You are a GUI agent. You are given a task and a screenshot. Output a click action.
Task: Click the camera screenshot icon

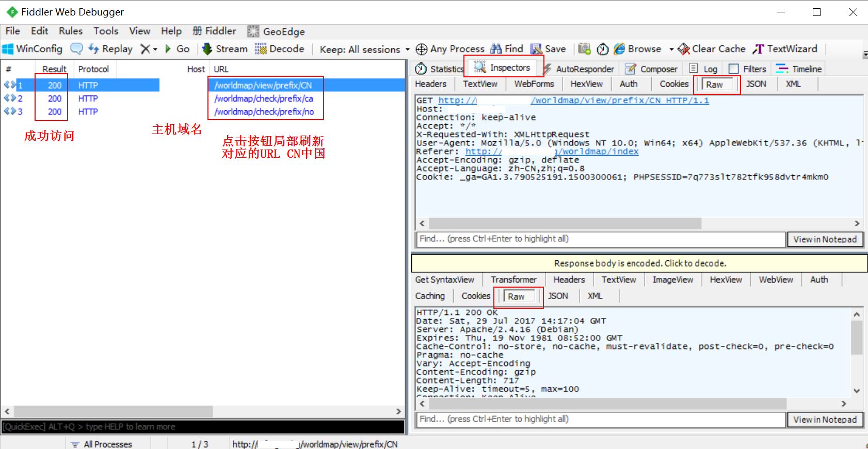(584, 49)
